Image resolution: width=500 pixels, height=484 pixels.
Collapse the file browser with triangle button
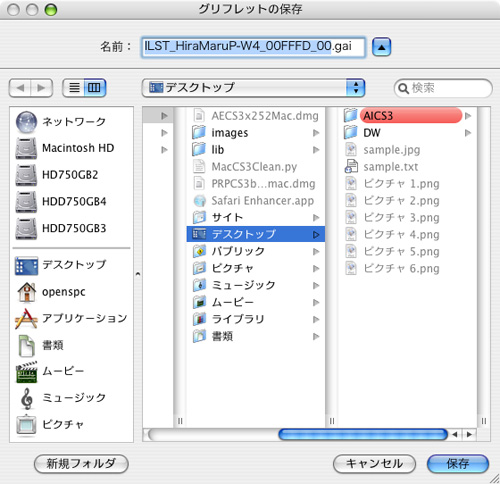(x=381, y=47)
